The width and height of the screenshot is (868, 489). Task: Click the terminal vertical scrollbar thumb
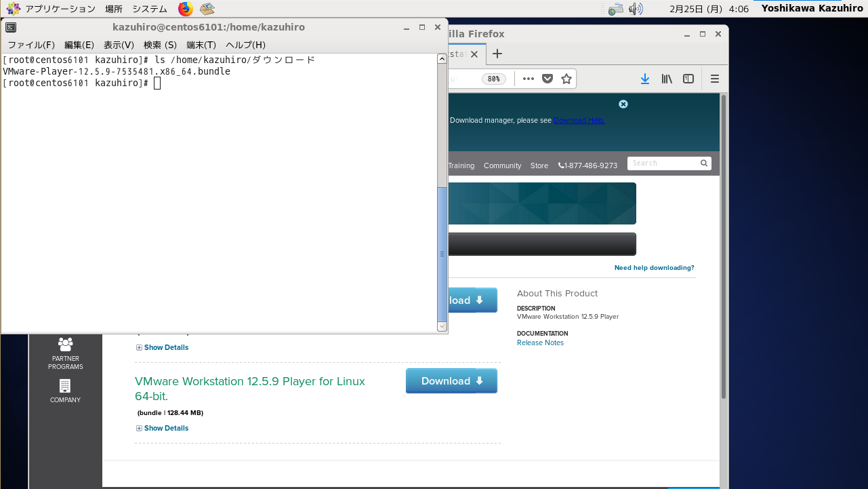tap(442, 252)
